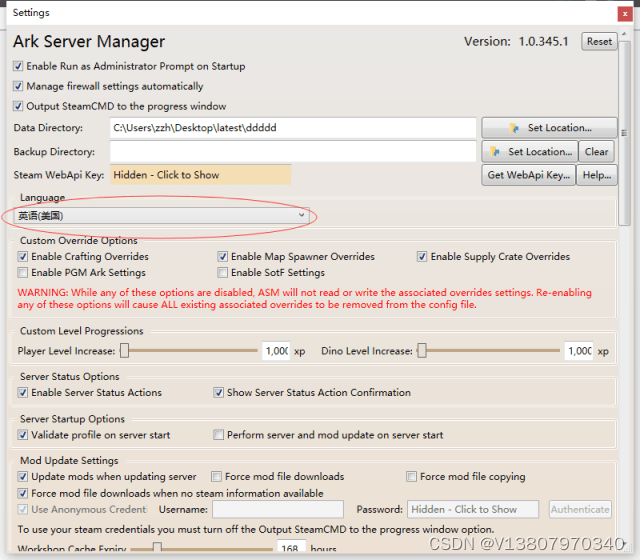This screenshot has height=560, width=640.
Task: Reveal the hidden Steam WebApi Key
Action: tap(200, 175)
